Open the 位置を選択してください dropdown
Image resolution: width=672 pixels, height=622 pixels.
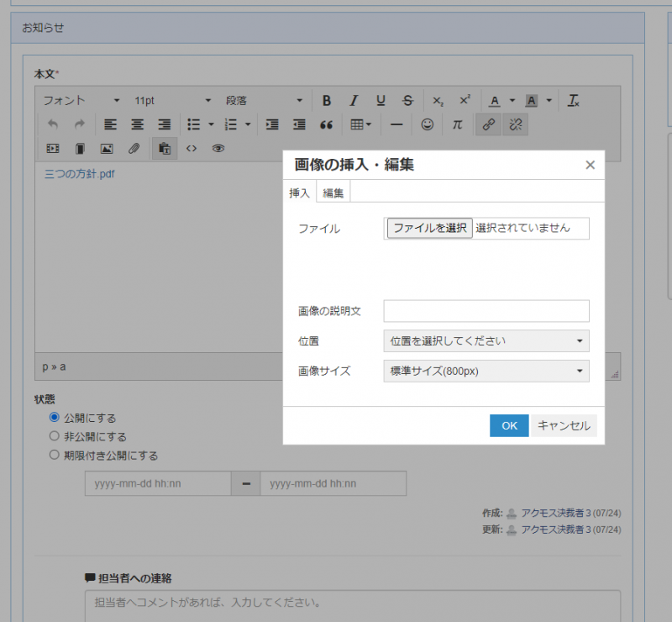[486, 341]
